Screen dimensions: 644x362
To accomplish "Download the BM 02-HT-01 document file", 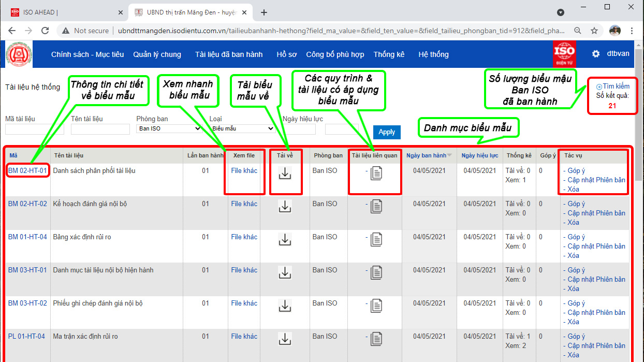I will [x=285, y=173].
